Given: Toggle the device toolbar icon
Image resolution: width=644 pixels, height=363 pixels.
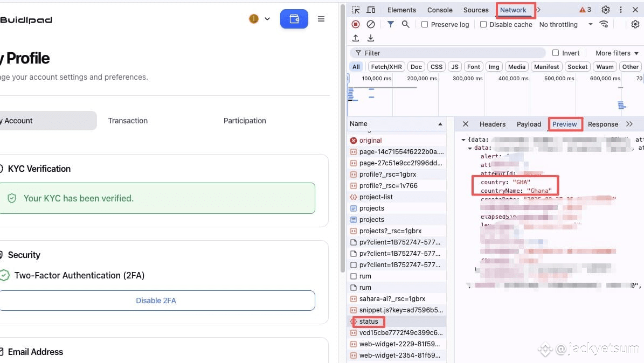Looking at the screenshot, I should tap(371, 10).
